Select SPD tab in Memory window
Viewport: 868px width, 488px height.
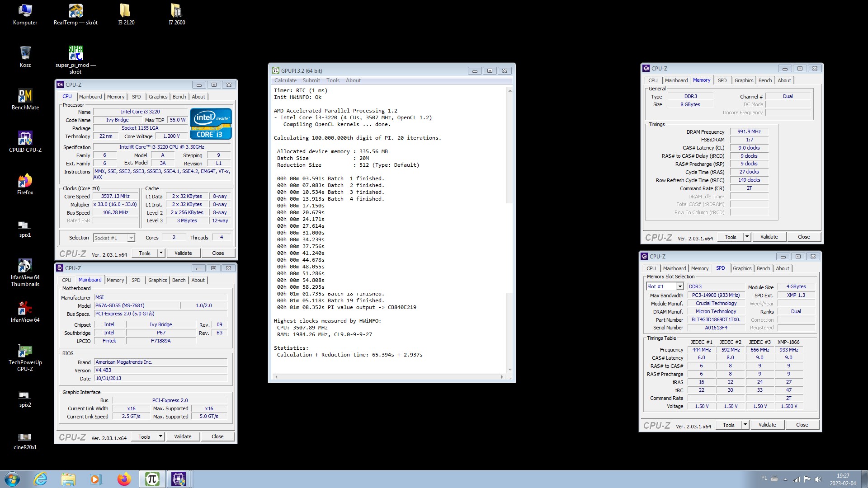pos(722,80)
